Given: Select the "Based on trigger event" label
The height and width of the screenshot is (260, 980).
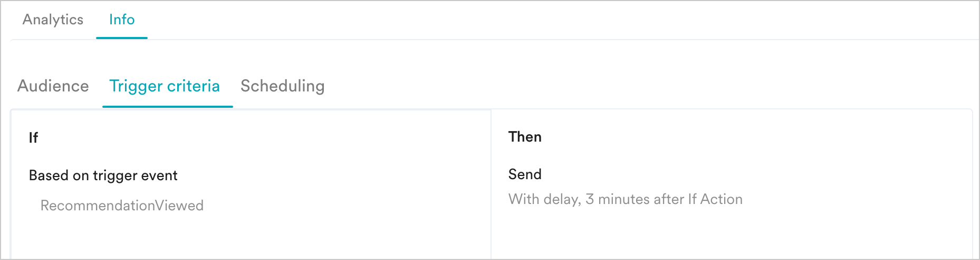Looking at the screenshot, I should 103,175.
